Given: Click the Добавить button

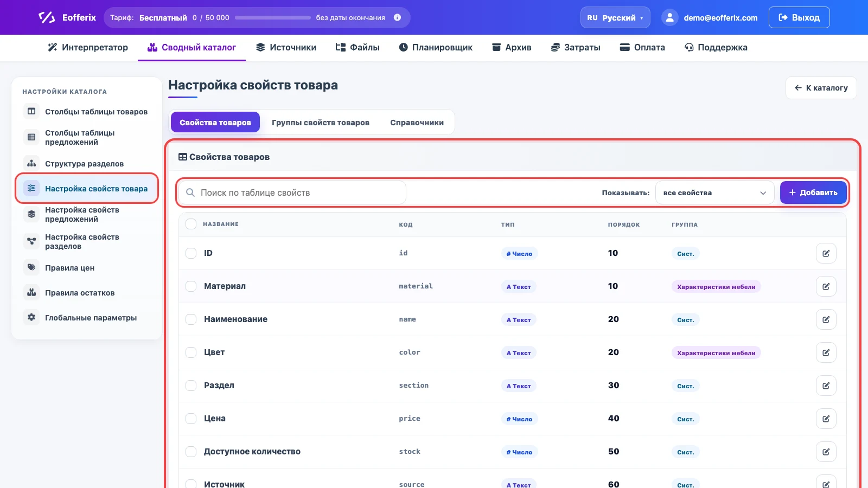Looking at the screenshot, I should (813, 192).
